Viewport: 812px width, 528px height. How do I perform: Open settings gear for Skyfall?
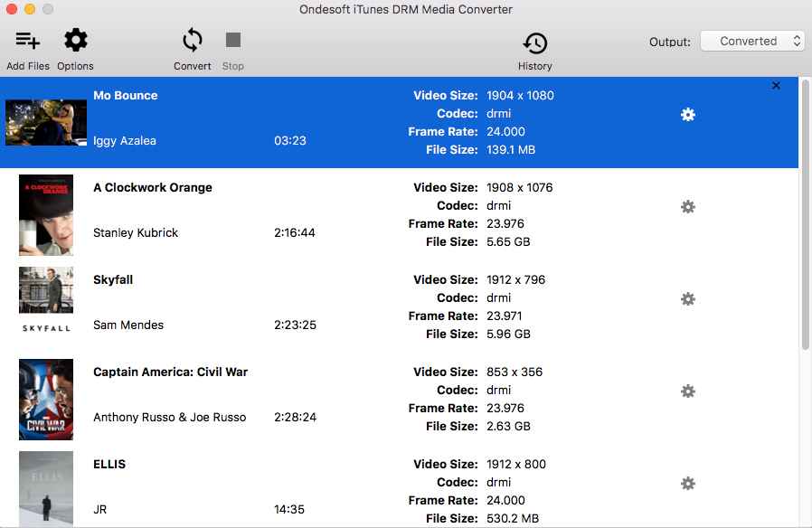[687, 299]
